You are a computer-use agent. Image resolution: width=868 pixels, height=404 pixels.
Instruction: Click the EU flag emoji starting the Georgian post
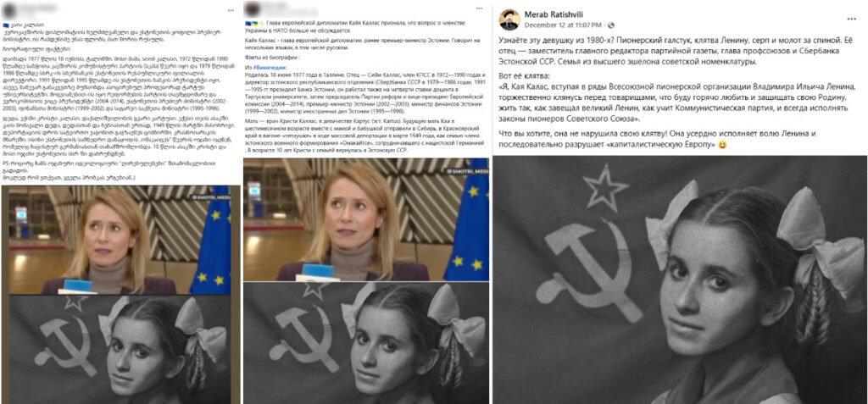[6, 25]
